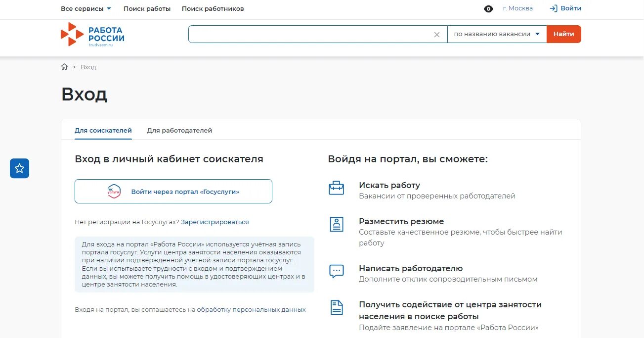The width and height of the screenshot is (644, 338).
Task: Click the Искать работу heading
Action: pyautogui.click(x=389, y=185)
